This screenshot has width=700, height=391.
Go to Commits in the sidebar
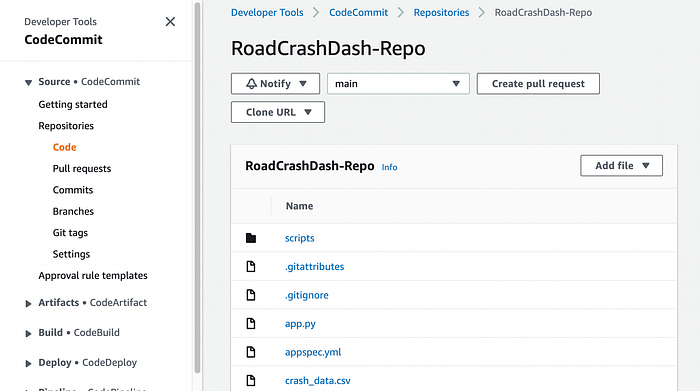(x=73, y=190)
